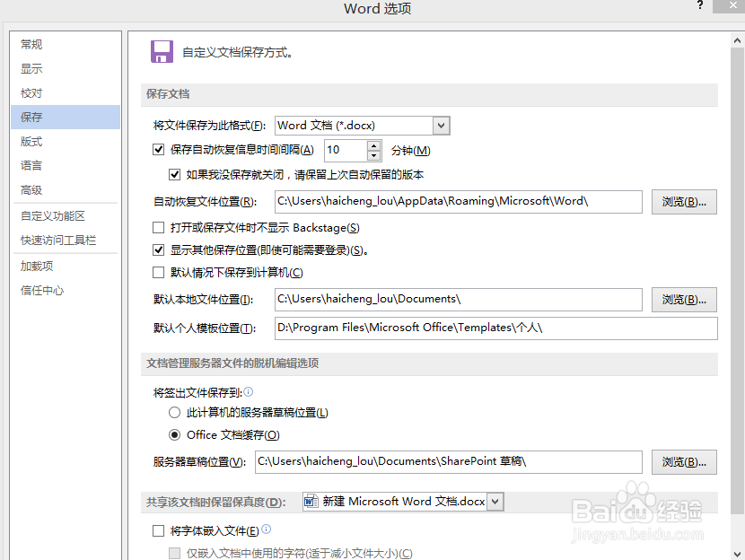Screen dimensions: 745x560
Task: Click the 默认本地文件位置 path field
Action: [x=459, y=300]
